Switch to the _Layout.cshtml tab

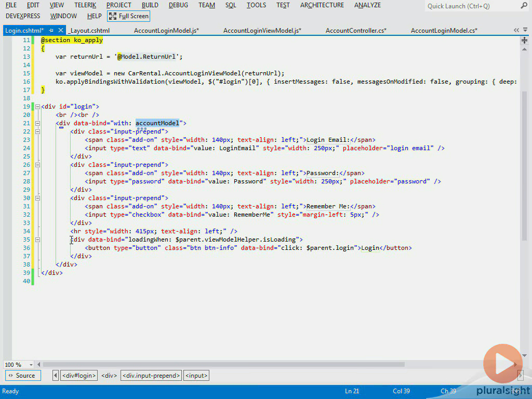pos(89,31)
